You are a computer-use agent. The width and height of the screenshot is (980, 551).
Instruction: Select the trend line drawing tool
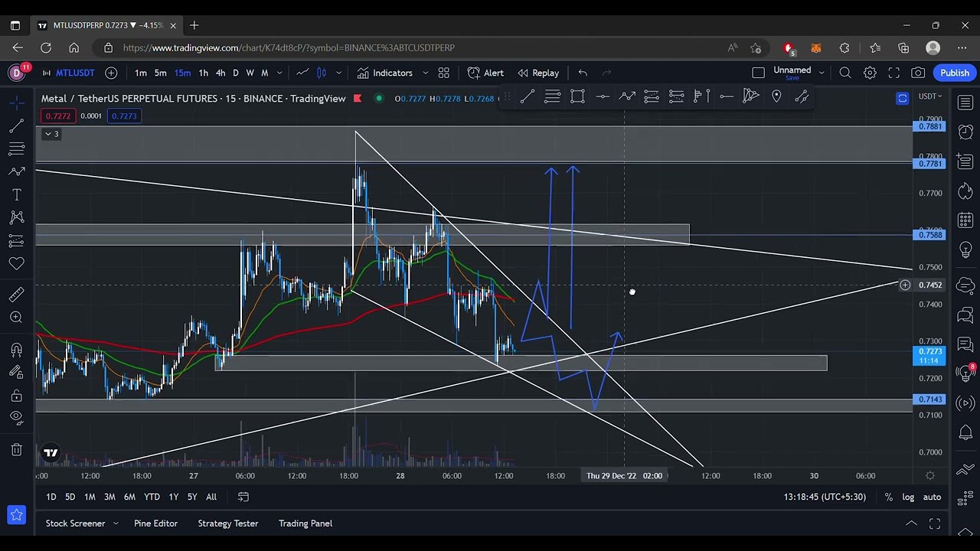tap(16, 126)
